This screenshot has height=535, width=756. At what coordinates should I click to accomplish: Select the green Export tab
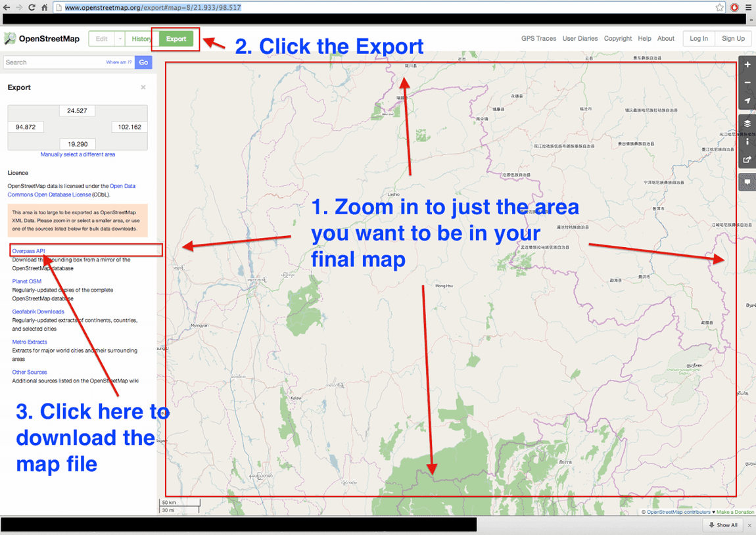click(x=176, y=39)
